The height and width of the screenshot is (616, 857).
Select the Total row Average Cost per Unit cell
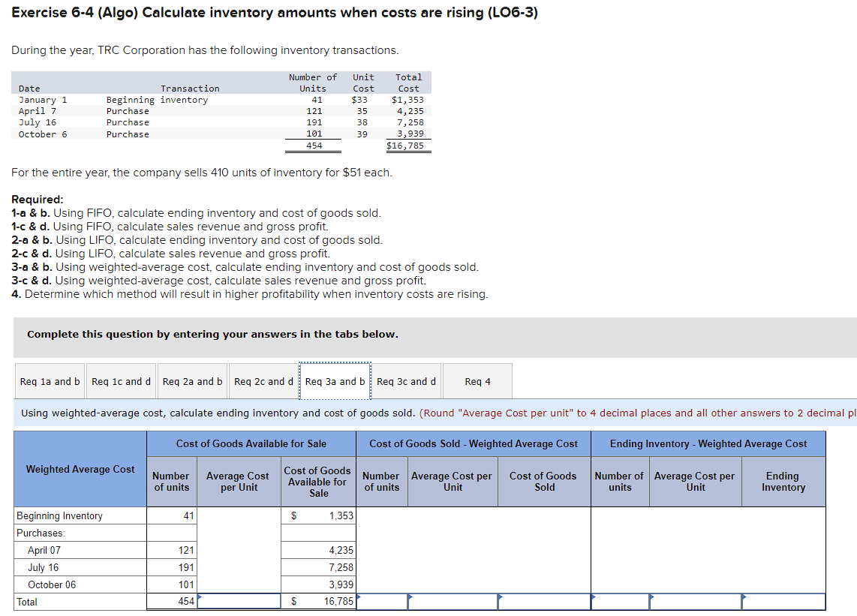[x=238, y=602]
